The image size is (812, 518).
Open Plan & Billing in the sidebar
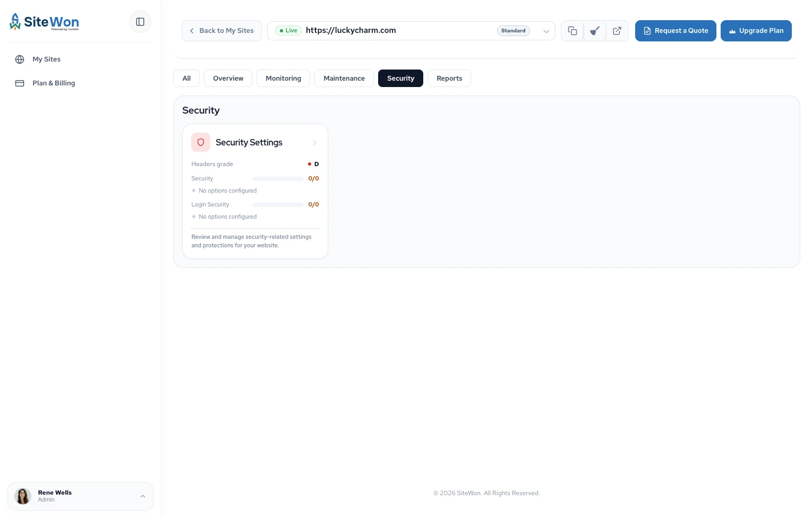pos(80,83)
